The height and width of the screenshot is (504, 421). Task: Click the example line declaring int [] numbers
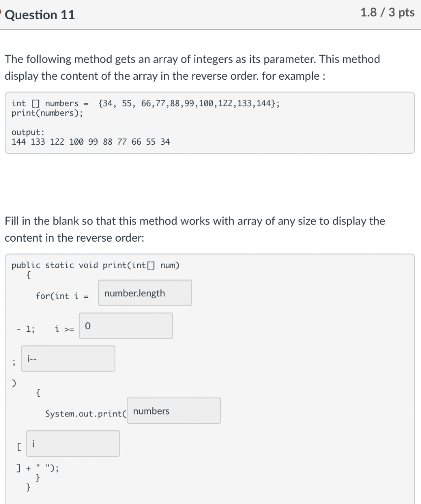(146, 103)
